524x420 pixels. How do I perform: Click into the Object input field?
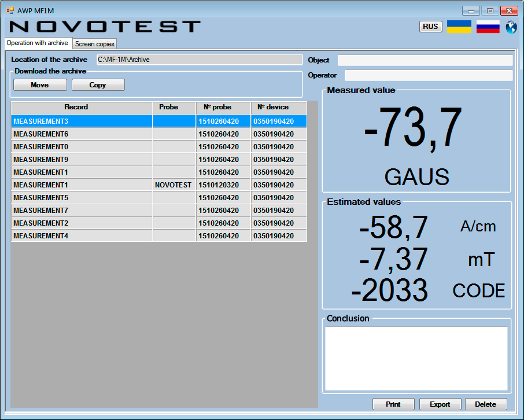[425, 60]
